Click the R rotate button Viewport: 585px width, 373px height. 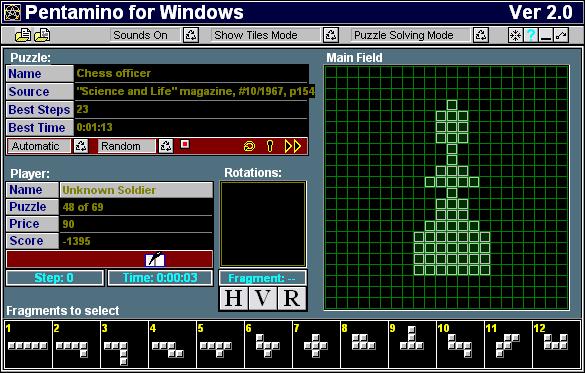(x=292, y=298)
